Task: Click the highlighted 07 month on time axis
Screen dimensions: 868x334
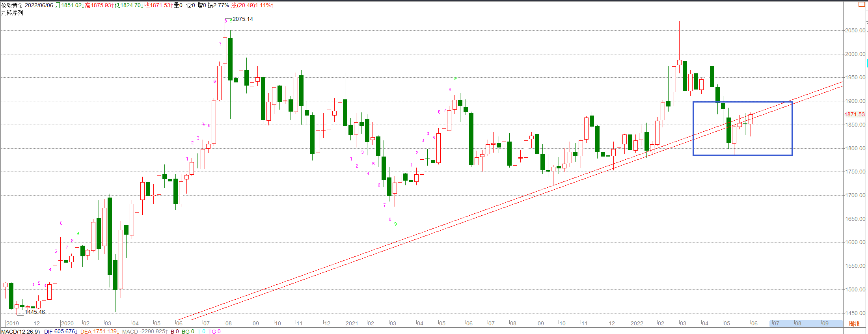Action: 776,323
